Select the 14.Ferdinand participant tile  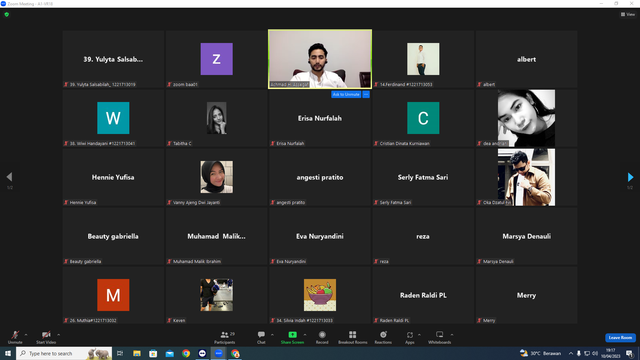point(423,59)
